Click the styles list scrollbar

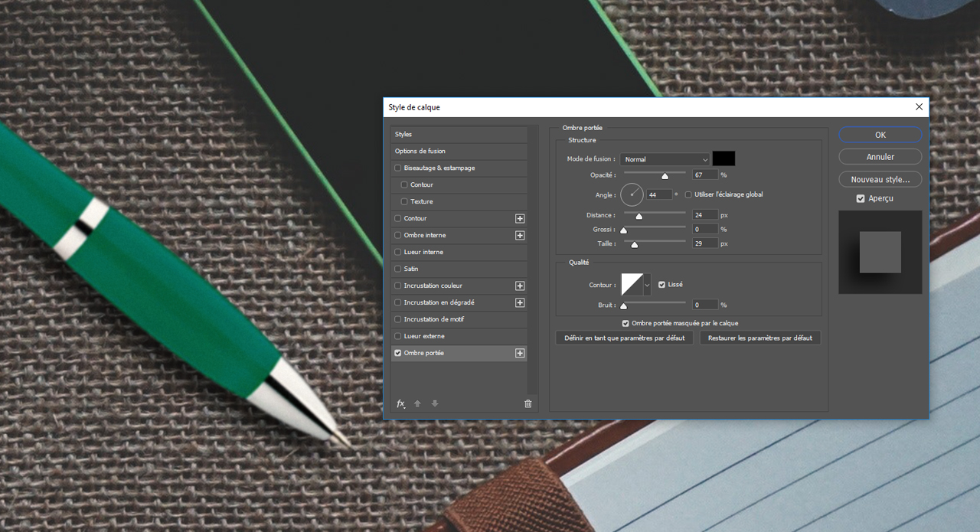[x=533, y=260]
